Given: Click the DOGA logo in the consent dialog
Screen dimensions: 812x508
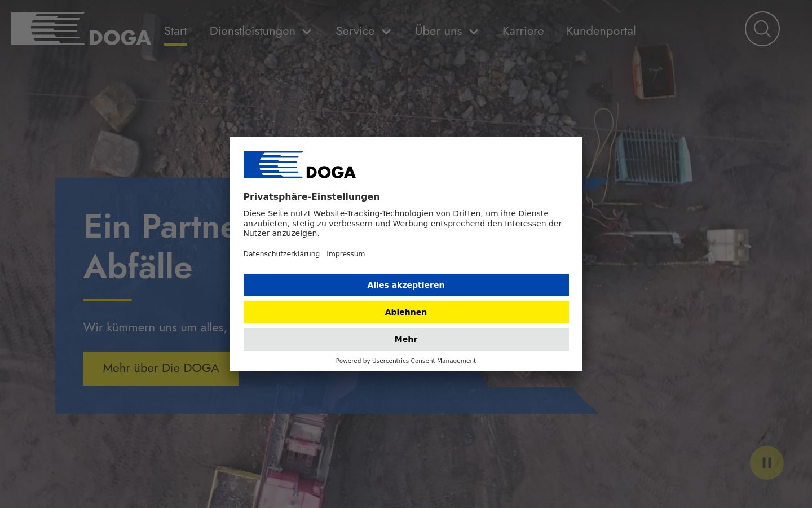Looking at the screenshot, I should [x=299, y=165].
